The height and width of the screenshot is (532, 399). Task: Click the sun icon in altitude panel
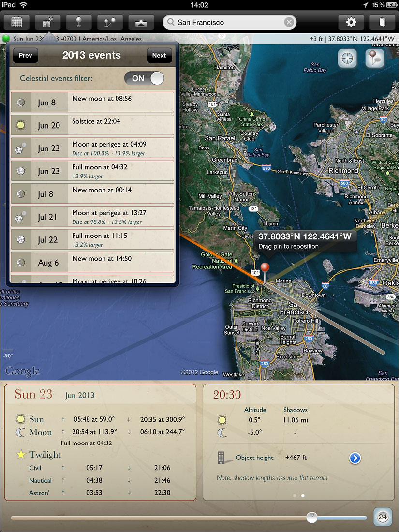tap(222, 420)
